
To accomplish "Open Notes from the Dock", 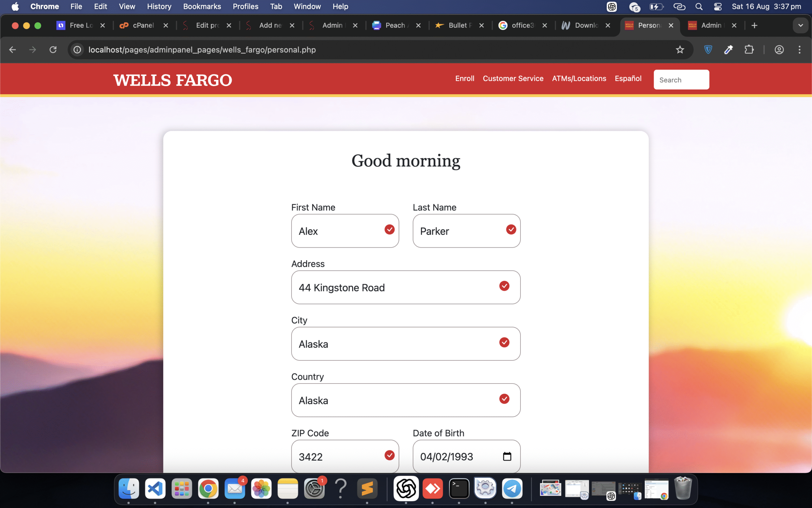I will [x=288, y=488].
